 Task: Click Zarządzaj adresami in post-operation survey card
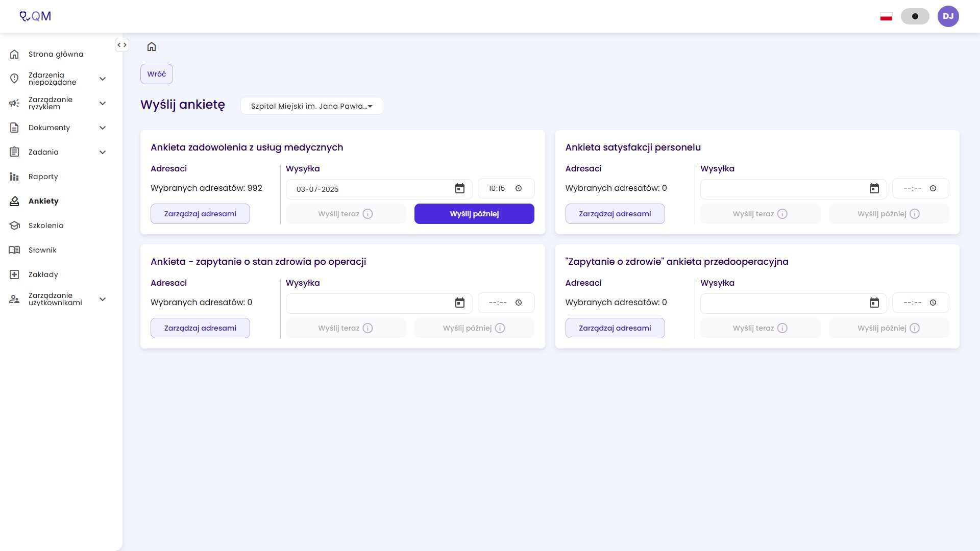click(x=200, y=328)
